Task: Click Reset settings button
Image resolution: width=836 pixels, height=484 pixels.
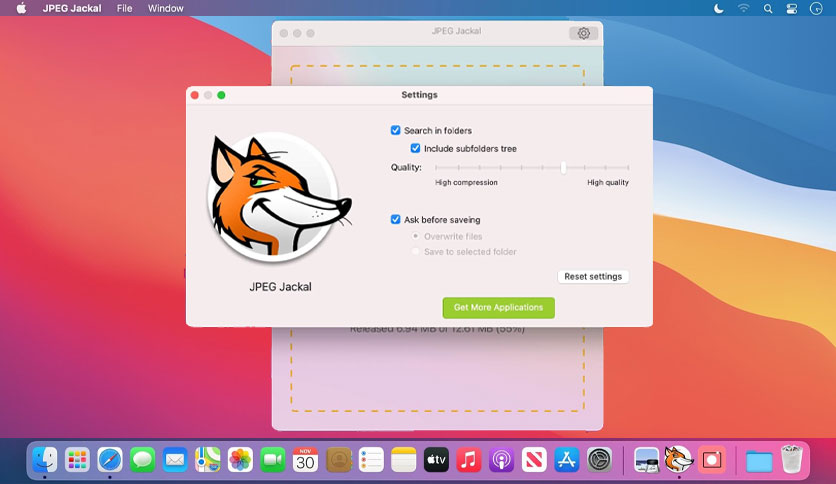Action: tap(593, 277)
